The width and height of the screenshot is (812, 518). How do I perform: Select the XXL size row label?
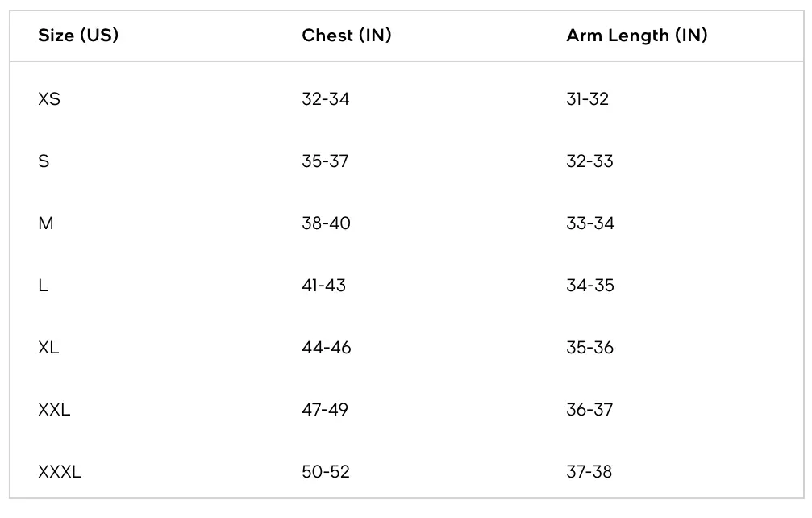point(54,410)
